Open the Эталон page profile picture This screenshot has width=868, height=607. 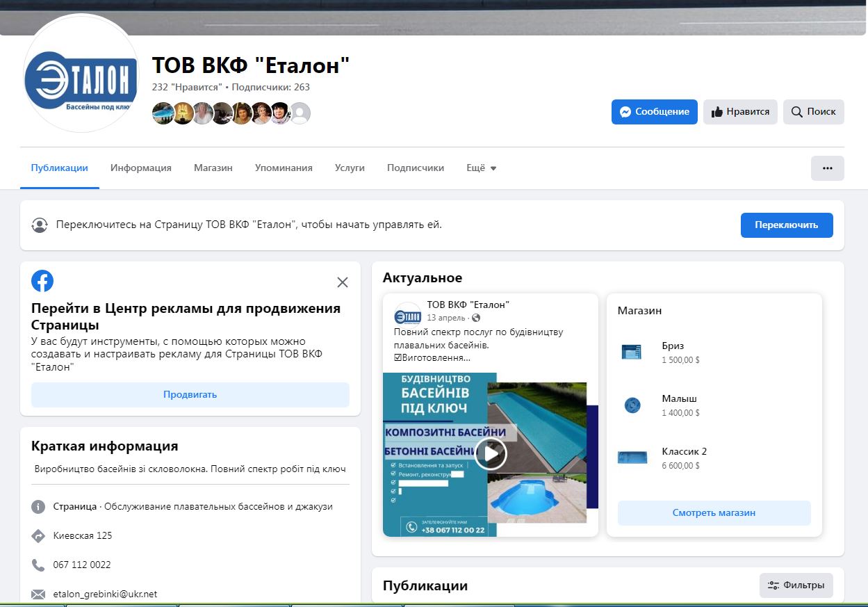pyautogui.click(x=81, y=73)
